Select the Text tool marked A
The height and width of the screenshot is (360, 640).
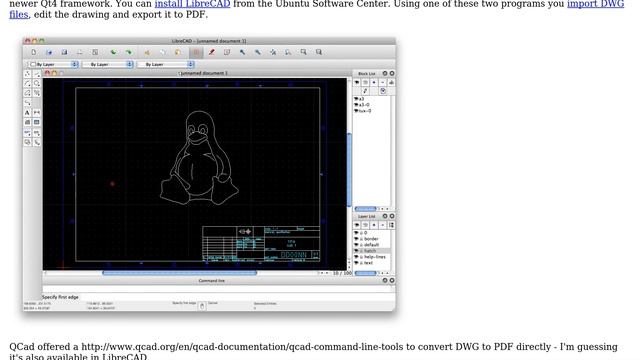(x=27, y=113)
